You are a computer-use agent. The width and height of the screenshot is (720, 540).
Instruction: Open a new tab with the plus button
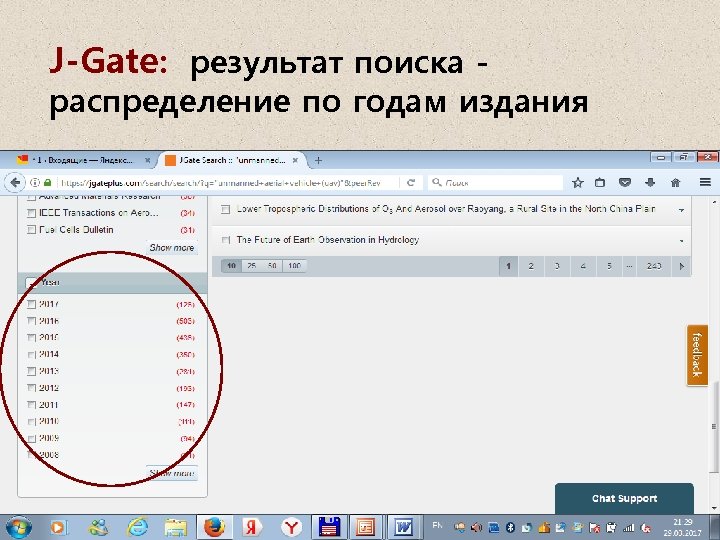pyautogui.click(x=318, y=160)
